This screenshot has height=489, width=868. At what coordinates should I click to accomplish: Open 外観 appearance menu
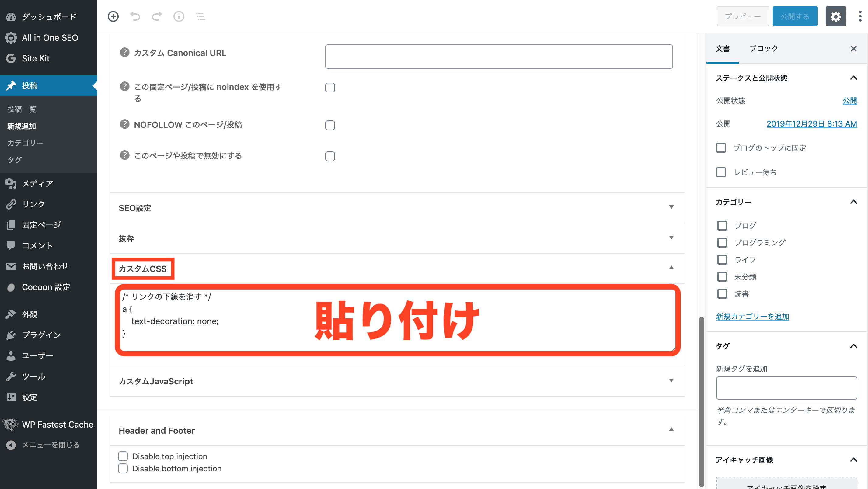[48, 314]
